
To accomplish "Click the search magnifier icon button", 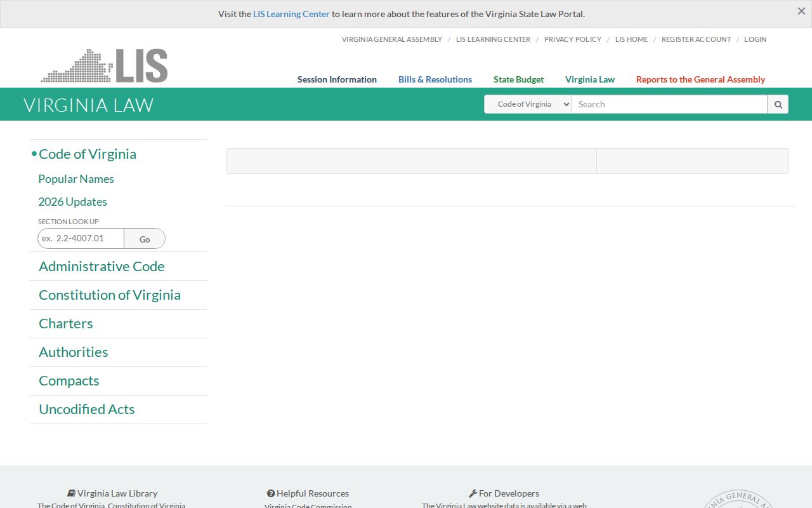I will [x=778, y=104].
